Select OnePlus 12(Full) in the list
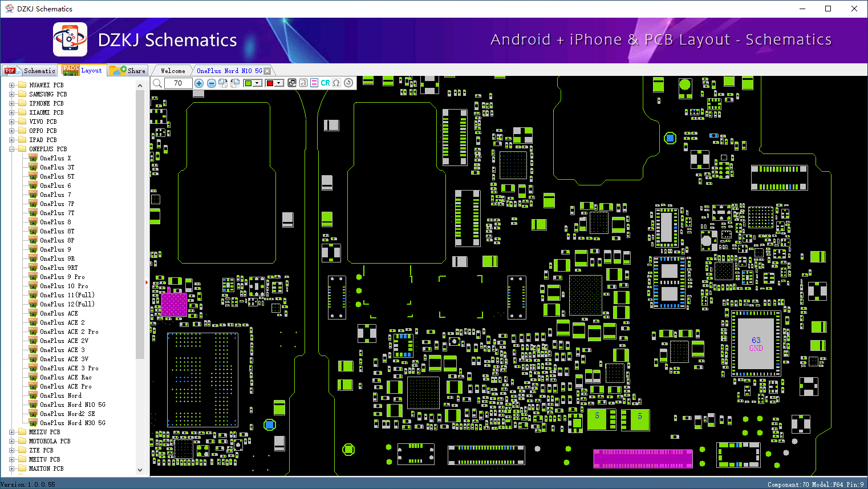Image resolution: width=868 pixels, height=489 pixels. click(67, 304)
